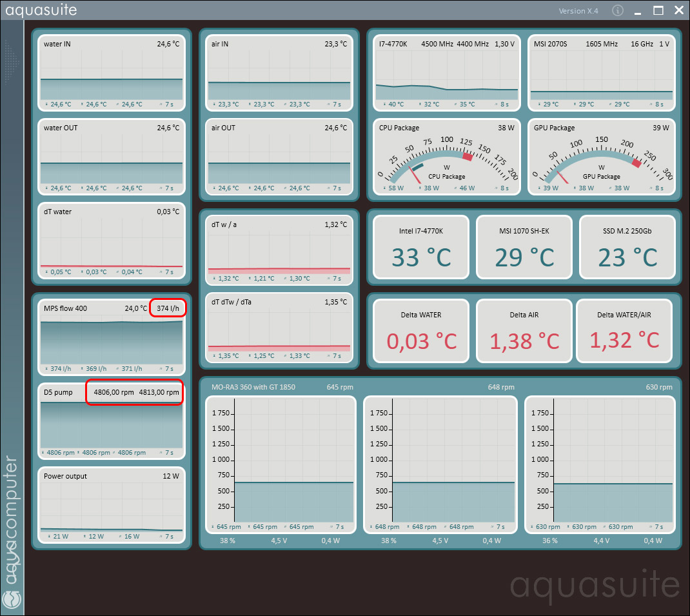Click the 0,03 °C dT water header value
690x616 pixels.
pos(168,212)
